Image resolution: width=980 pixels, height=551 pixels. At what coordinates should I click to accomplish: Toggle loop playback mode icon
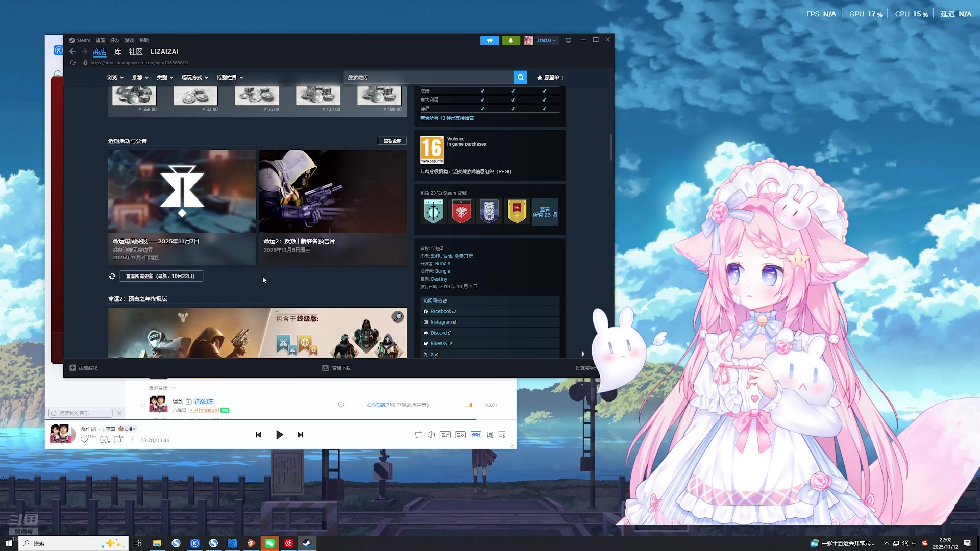coord(419,435)
